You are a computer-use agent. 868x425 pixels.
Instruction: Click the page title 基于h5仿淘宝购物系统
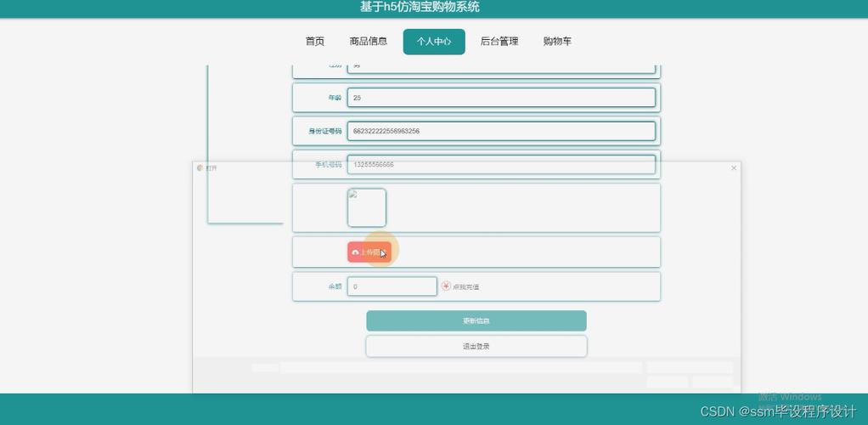click(x=420, y=7)
